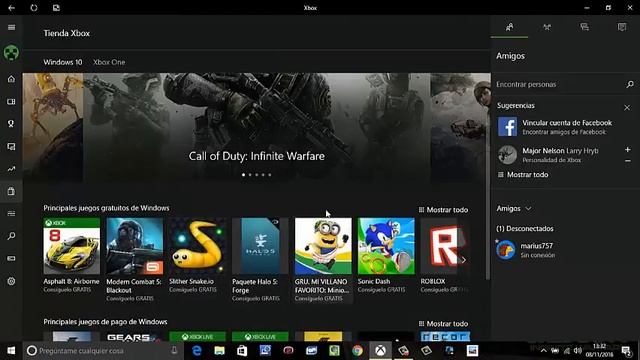This screenshot has width=640, height=360.
Task: Select the Windows 10 store tab
Action: [x=63, y=62]
